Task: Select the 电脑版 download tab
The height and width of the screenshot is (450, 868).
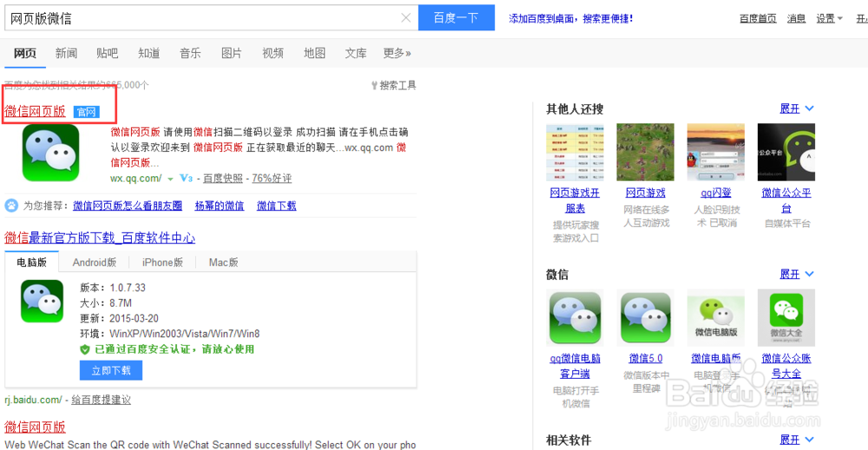Action: 31,262
